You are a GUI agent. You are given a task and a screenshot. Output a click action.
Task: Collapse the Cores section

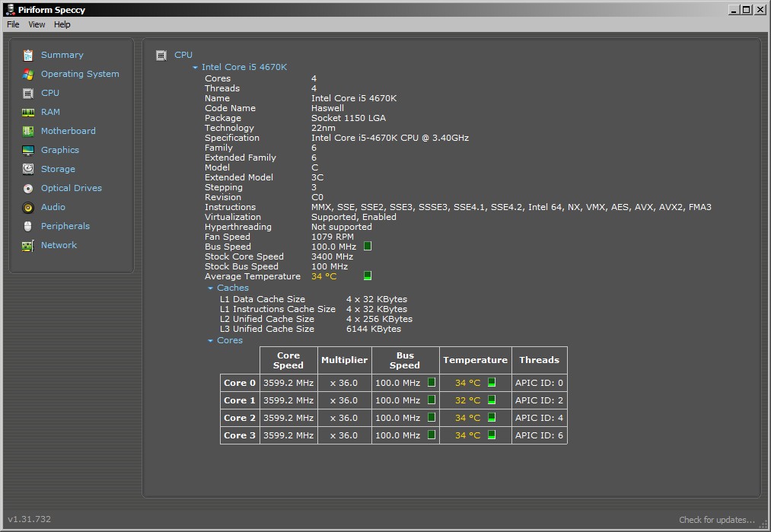point(211,341)
